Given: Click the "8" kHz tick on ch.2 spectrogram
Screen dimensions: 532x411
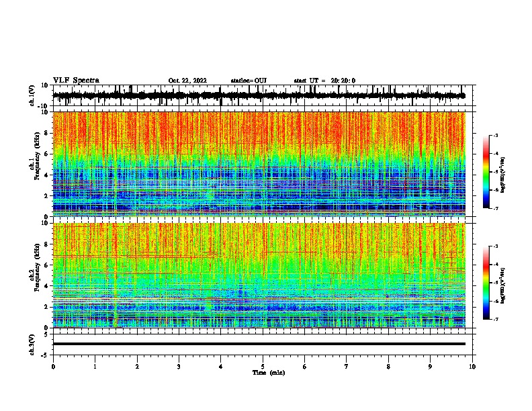Looking at the screenshot, I should click(47, 244).
